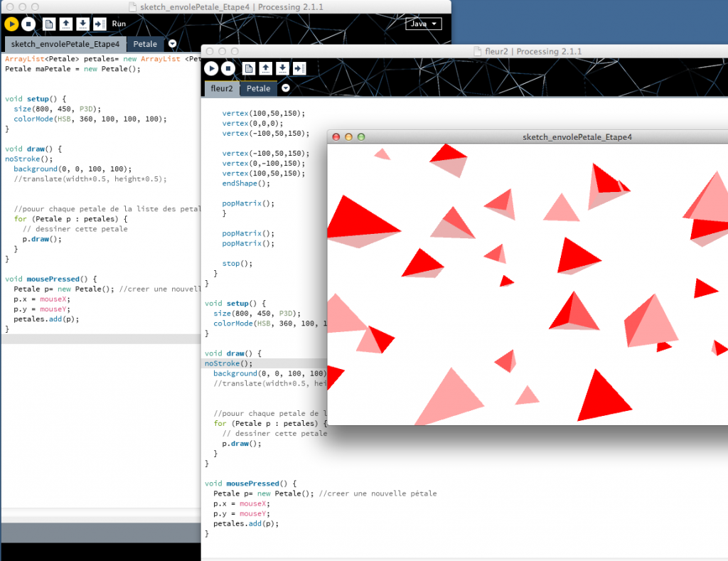Click New sketch icon in sketch_envolePetale_Etape4 window

click(49, 23)
